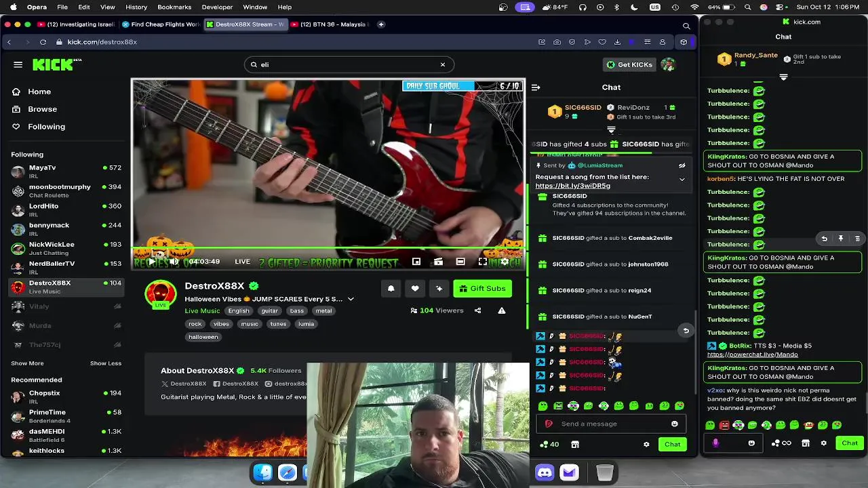868x488 pixels.
Task: Click the clip creation icon on player
Action: point(438,262)
